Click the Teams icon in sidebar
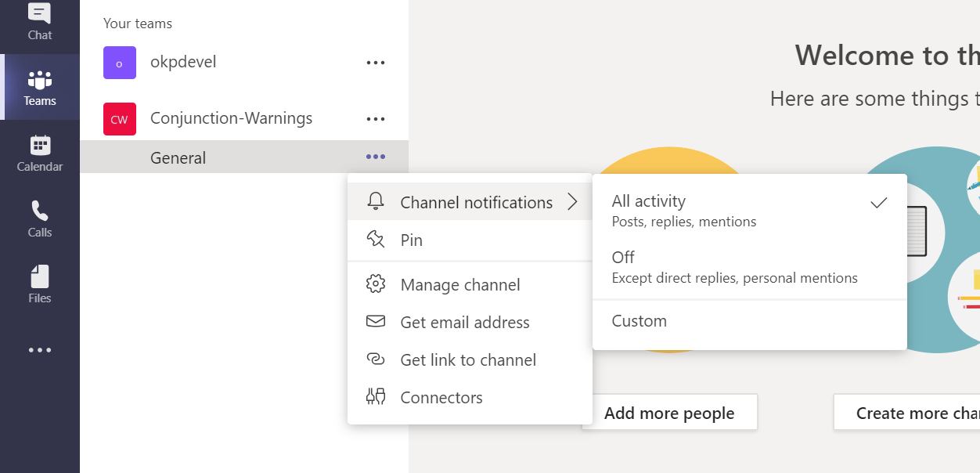 (39, 88)
